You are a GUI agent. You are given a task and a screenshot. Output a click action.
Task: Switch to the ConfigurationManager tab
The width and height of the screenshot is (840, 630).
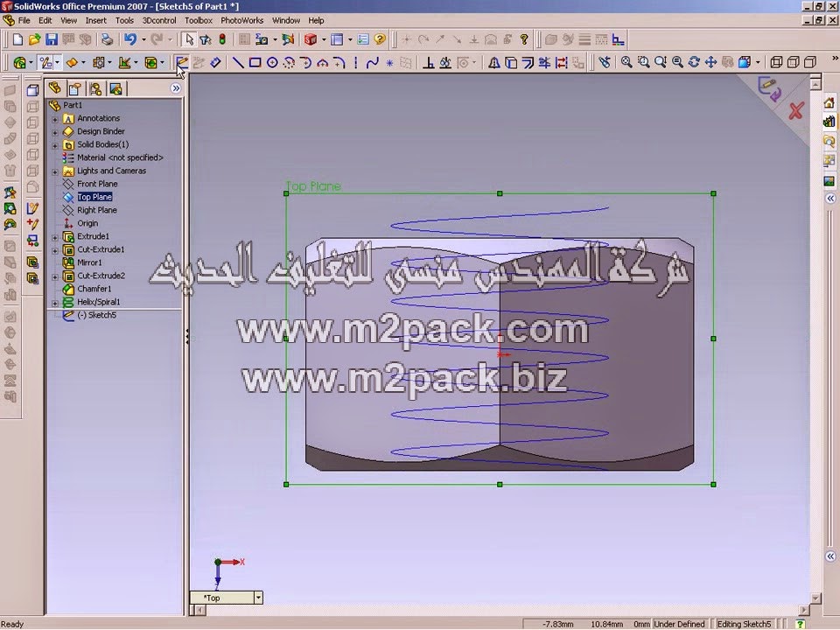coord(96,88)
